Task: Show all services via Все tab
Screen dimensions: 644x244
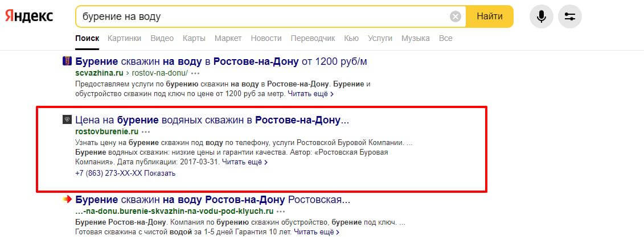Action: click(446, 38)
